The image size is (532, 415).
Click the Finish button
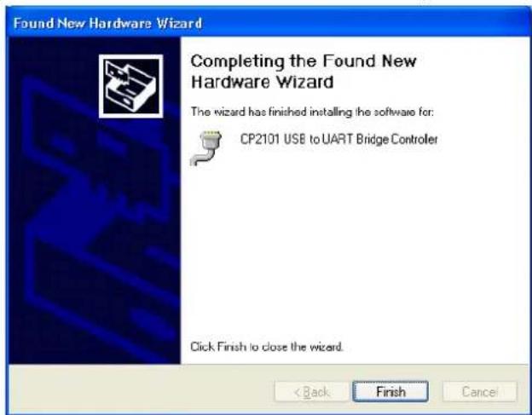click(x=390, y=392)
